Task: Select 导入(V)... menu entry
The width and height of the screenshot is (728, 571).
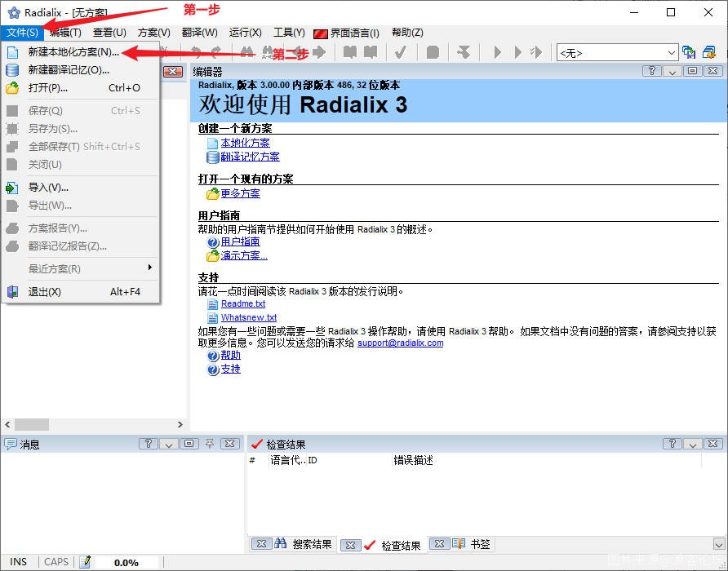Action: (81, 188)
